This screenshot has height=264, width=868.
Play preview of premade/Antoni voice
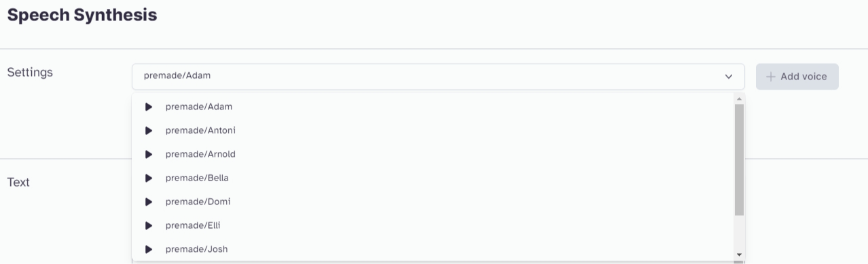[149, 130]
